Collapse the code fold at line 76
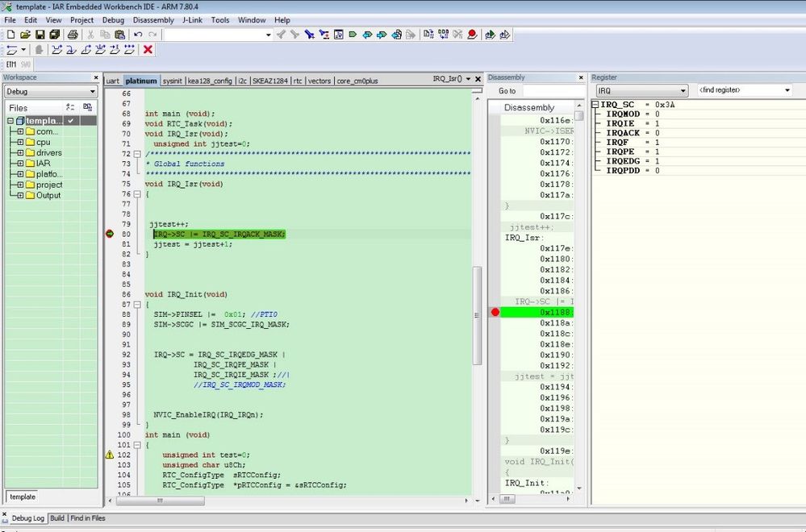Screen dimensions: 806x532 (137, 194)
